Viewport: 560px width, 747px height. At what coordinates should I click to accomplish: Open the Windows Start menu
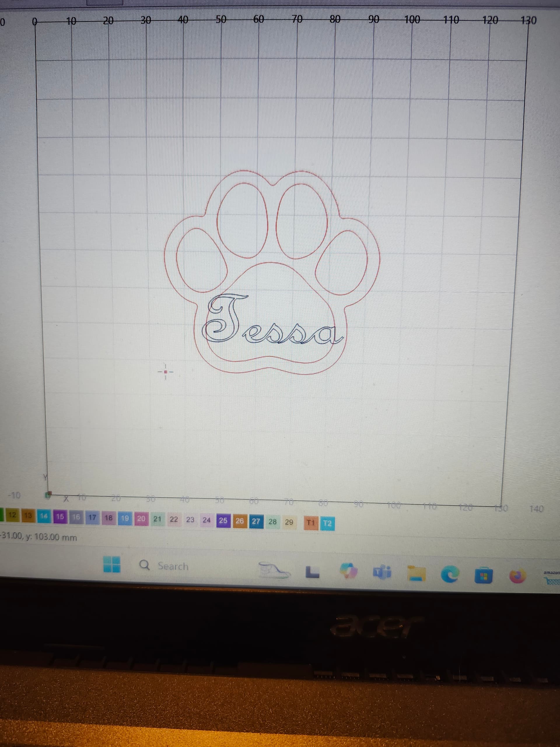[112, 565]
